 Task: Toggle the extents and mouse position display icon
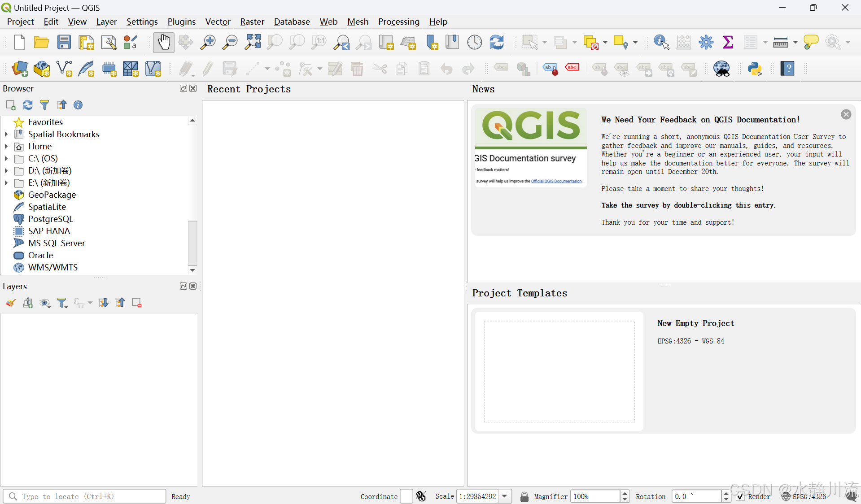pyautogui.click(x=421, y=496)
